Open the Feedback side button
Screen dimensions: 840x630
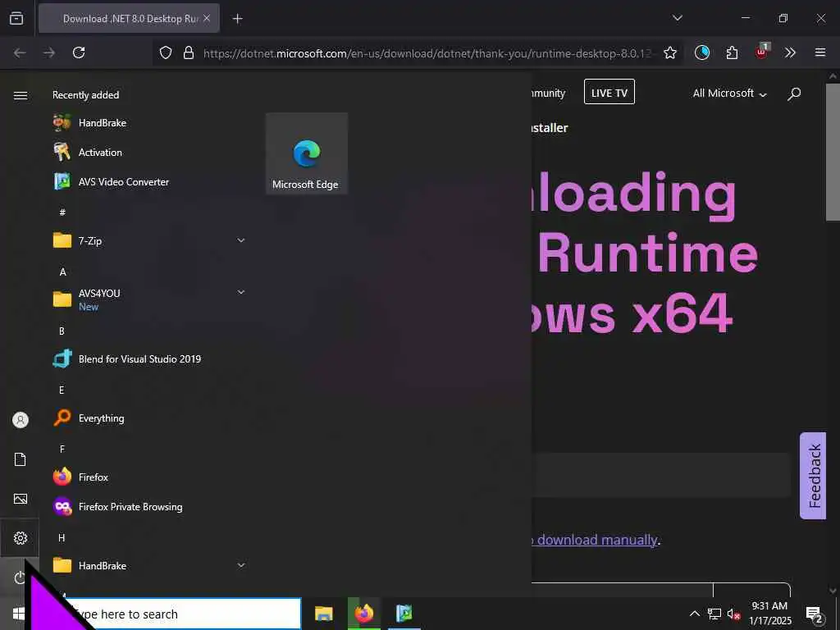[x=813, y=476]
